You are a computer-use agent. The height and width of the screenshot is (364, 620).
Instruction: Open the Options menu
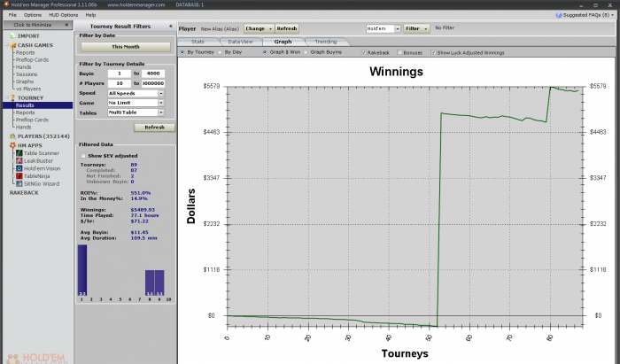tap(33, 15)
